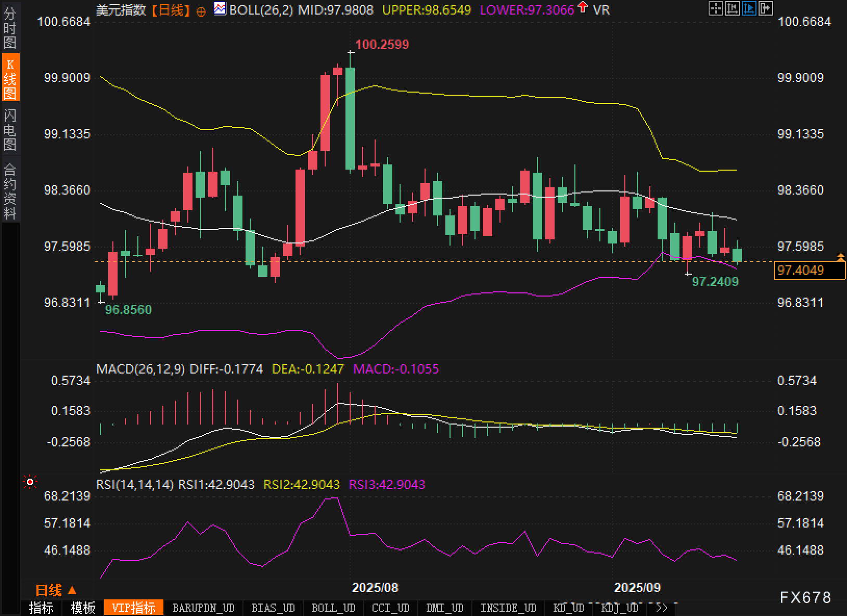Apply the BOLL_UD indicator

point(333,608)
